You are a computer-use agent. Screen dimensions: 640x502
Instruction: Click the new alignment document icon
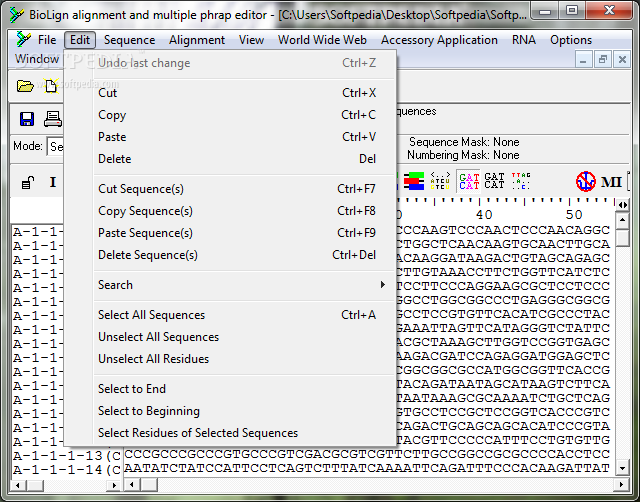coord(51,86)
